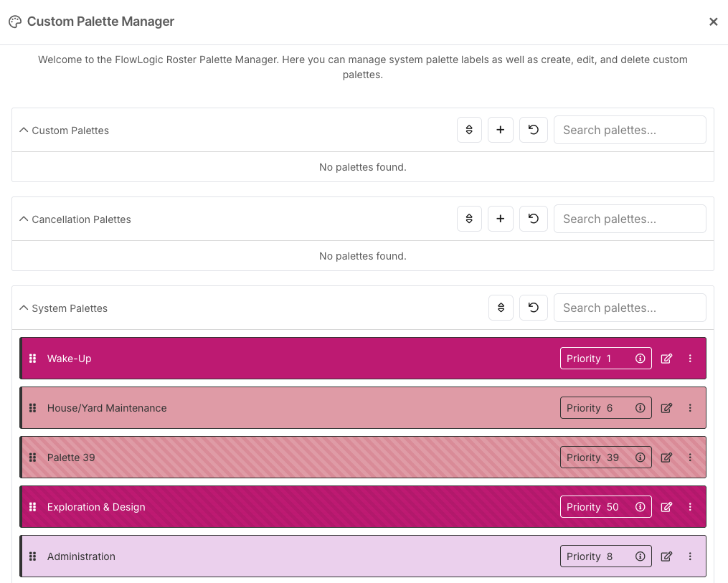This screenshot has width=728, height=583.
Task: Focus search field in Custom Palettes
Action: (x=630, y=130)
